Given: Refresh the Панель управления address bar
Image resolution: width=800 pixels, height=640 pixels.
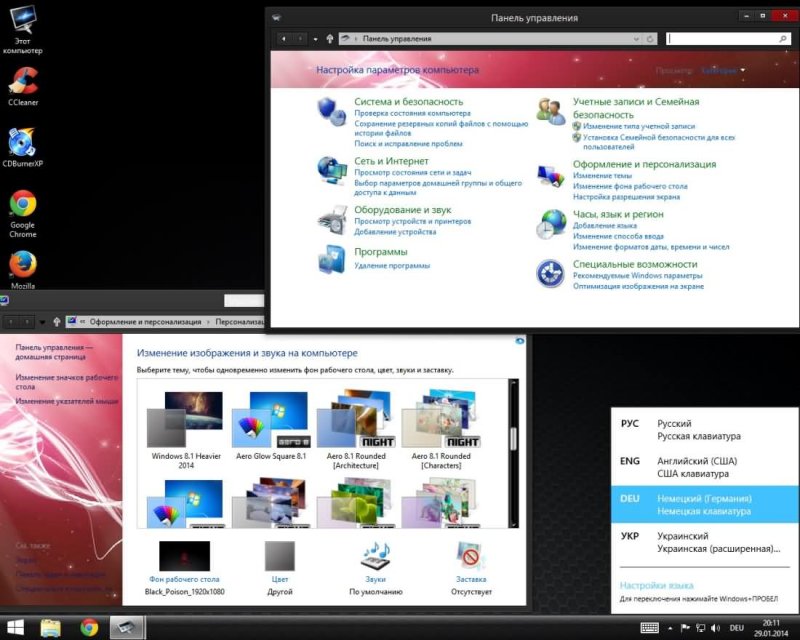Looking at the screenshot, I should (649, 39).
